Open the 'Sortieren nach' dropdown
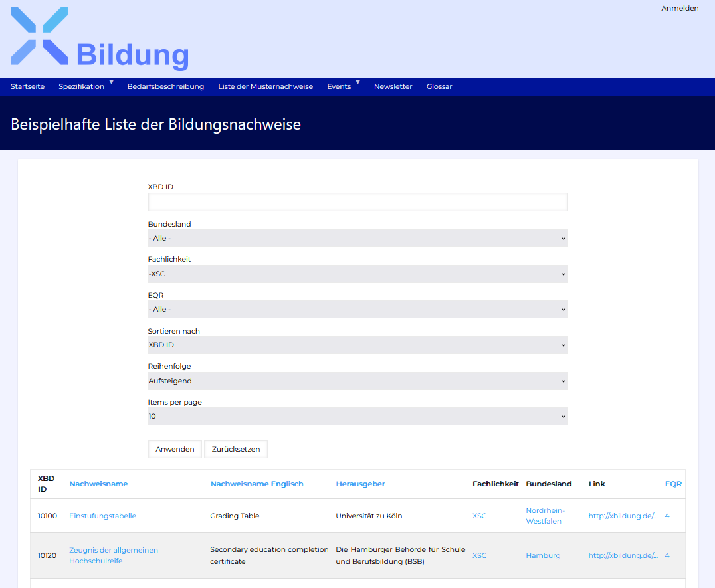The width and height of the screenshot is (715, 588). 357,345
